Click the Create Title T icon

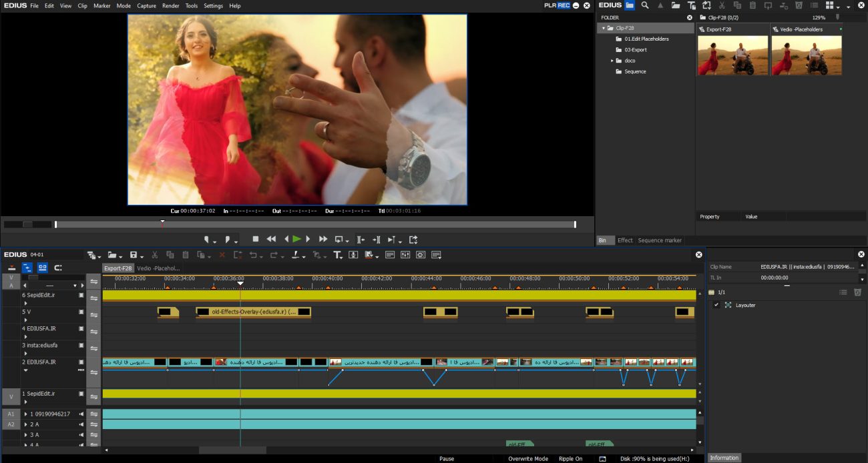pos(337,255)
